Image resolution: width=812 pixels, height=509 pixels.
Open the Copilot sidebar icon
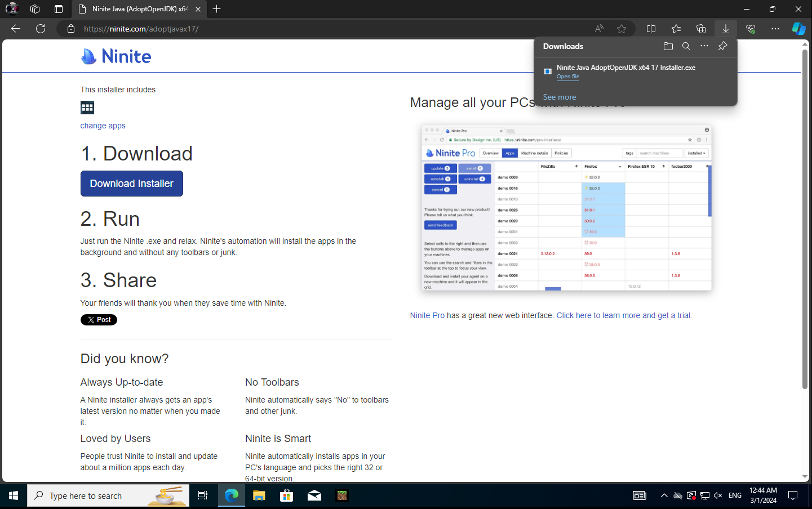tap(798, 29)
